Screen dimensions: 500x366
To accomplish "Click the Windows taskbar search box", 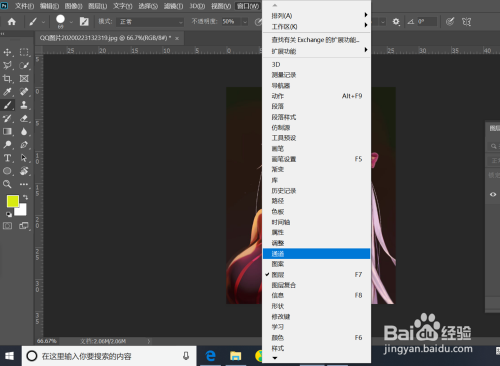I will pos(109,356).
